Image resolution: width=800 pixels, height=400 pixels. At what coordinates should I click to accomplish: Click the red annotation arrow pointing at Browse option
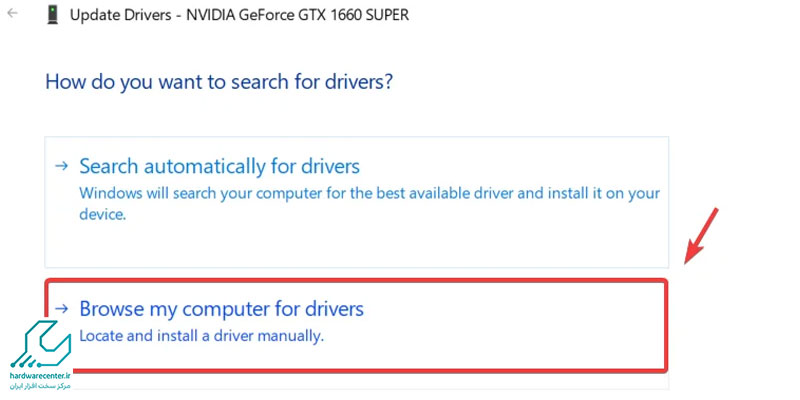tap(702, 236)
